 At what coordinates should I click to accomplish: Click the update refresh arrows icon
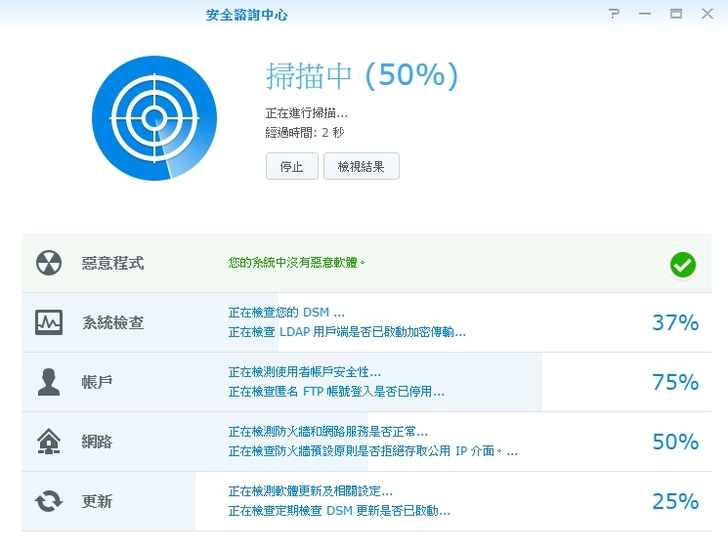48,501
